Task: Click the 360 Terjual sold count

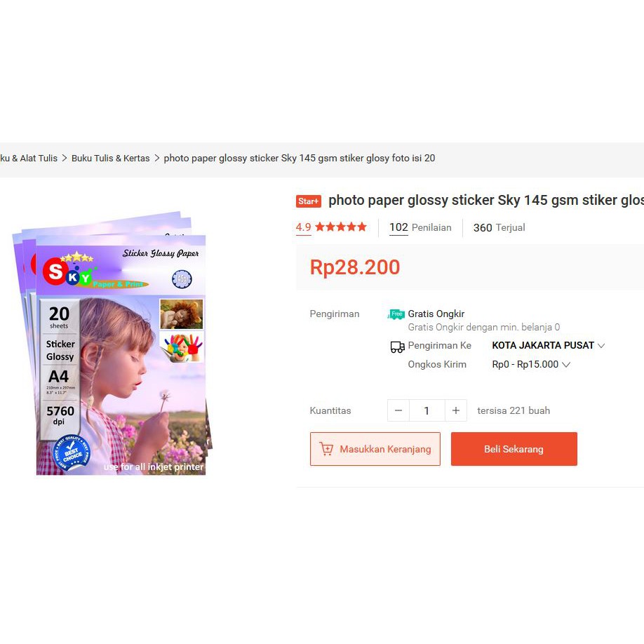Action: tap(499, 227)
